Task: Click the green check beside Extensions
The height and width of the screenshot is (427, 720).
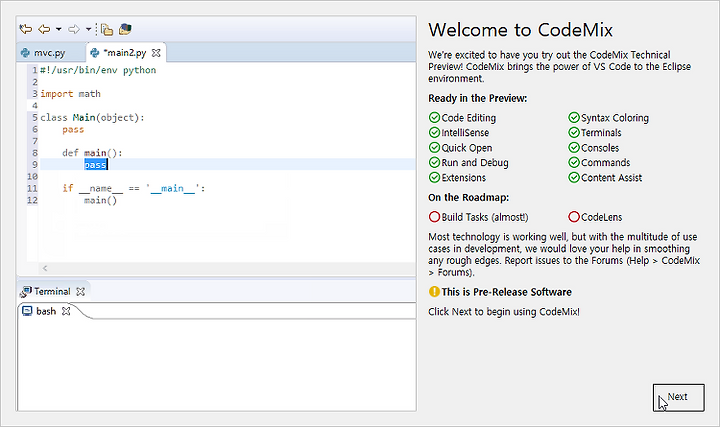Action: click(434, 177)
